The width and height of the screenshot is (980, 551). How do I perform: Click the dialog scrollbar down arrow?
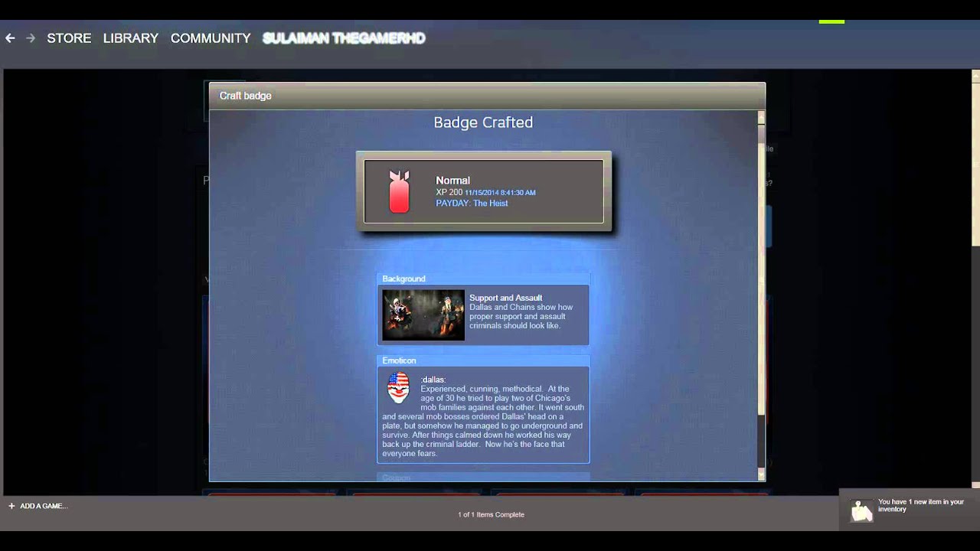pos(761,475)
